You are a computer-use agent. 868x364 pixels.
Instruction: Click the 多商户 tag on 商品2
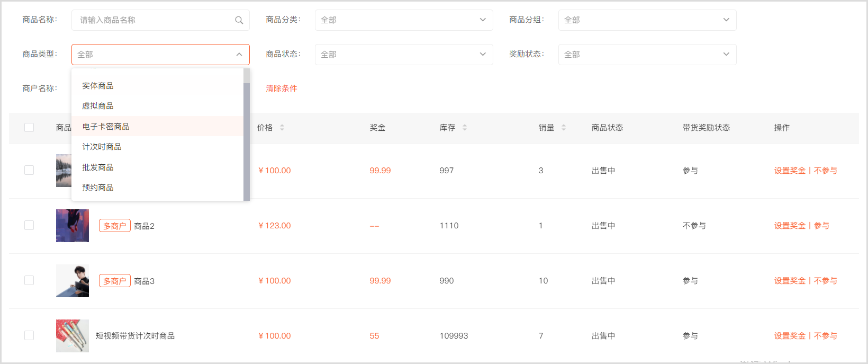pos(114,226)
